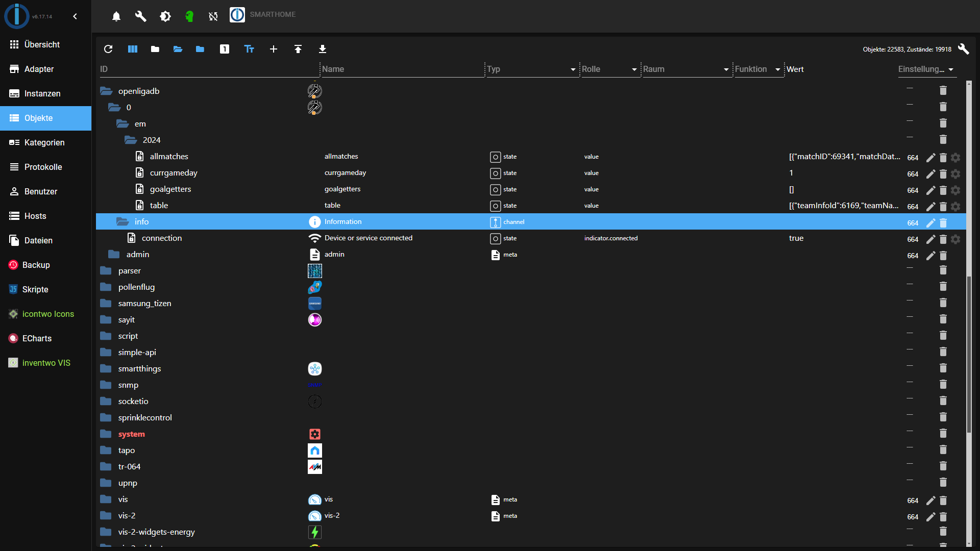Image resolution: width=980 pixels, height=551 pixels.
Task: Open custom settings gear for goalgetters
Action: click(955, 190)
